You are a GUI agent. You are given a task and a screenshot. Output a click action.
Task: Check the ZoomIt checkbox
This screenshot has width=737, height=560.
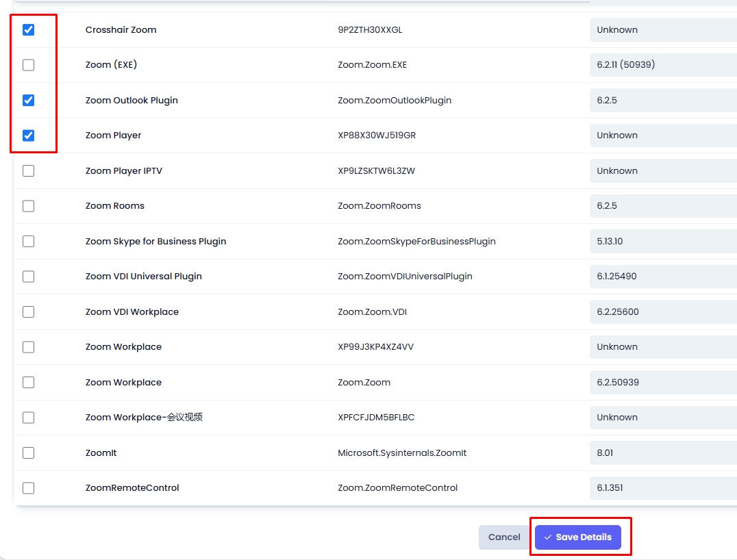(x=29, y=453)
